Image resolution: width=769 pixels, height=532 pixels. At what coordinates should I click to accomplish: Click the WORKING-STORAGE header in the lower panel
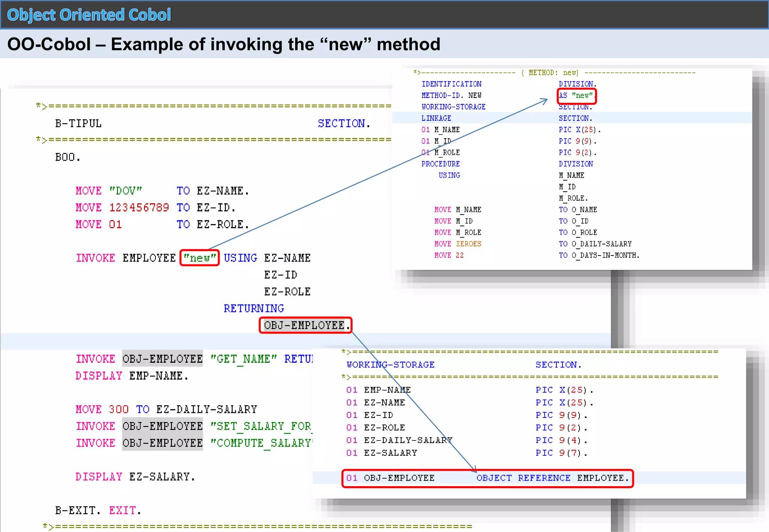(391, 365)
